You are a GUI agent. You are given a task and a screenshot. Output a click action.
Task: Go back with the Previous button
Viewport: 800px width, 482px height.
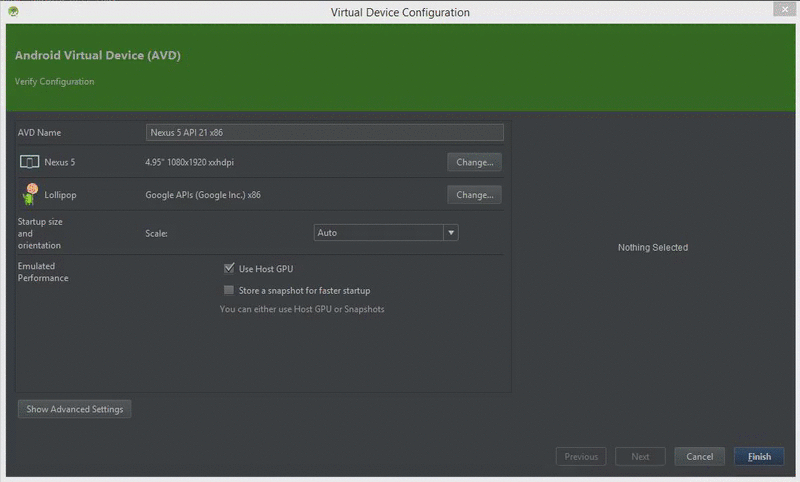581,456
